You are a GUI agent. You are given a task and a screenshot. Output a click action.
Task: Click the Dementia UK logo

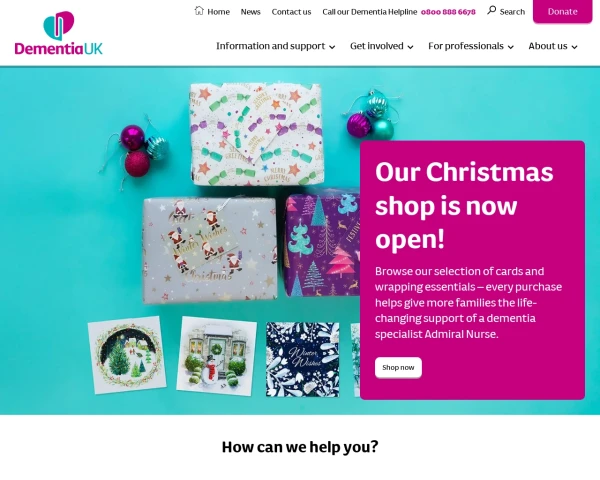pos(59,33)
